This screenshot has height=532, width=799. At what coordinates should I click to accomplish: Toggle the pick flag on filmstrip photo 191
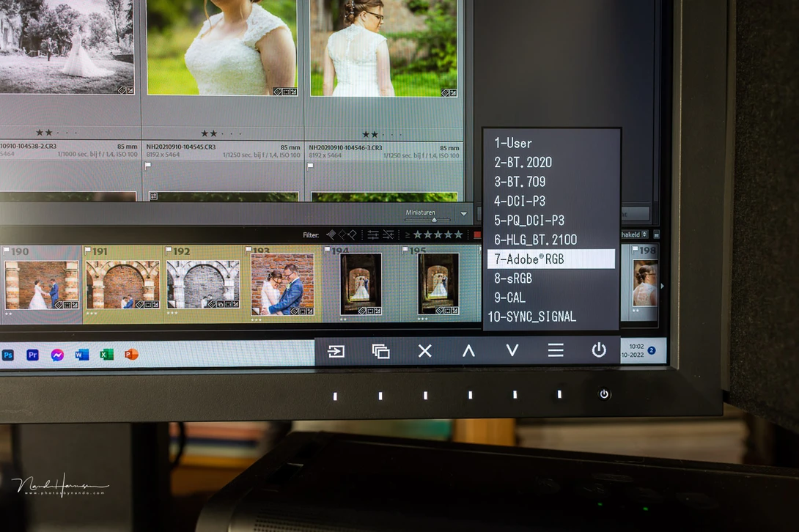88,250
